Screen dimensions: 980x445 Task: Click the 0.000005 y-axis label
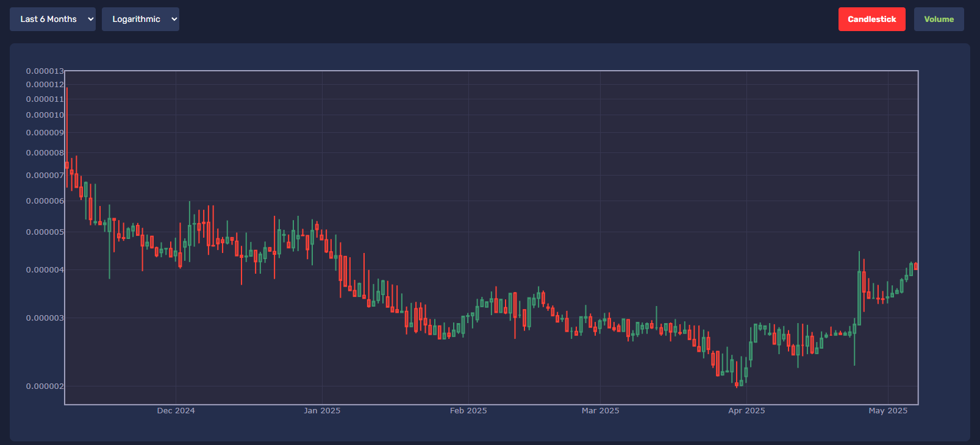[45, 232]
